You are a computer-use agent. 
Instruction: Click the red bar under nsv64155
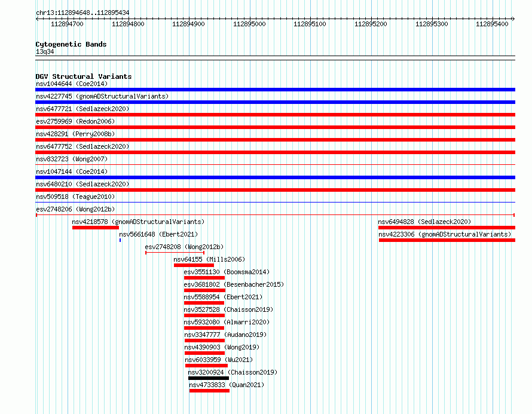[194, 265]
